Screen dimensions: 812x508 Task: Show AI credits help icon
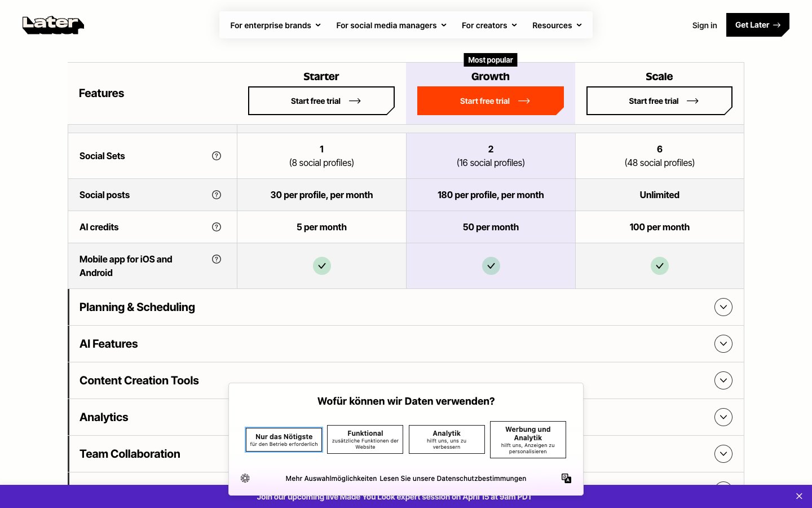[x=217, y=227]
